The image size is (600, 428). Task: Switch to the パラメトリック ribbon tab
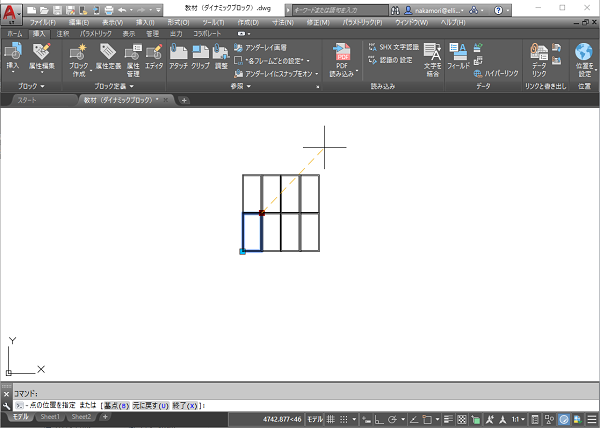pos(96,34)
